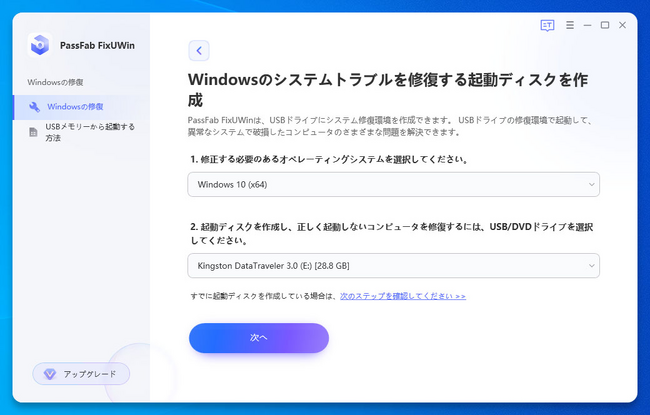
Task: Click the PassFab FixUWin logo icon
Action: 40,45
